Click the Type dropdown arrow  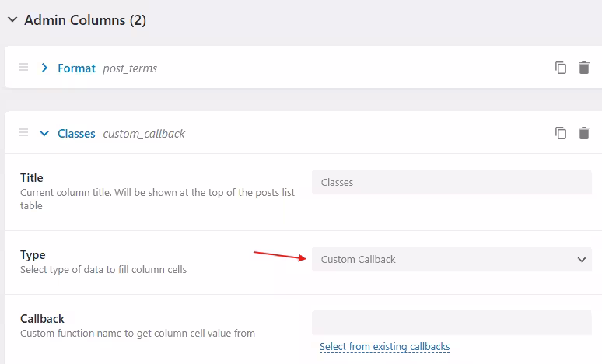point(582,260)
